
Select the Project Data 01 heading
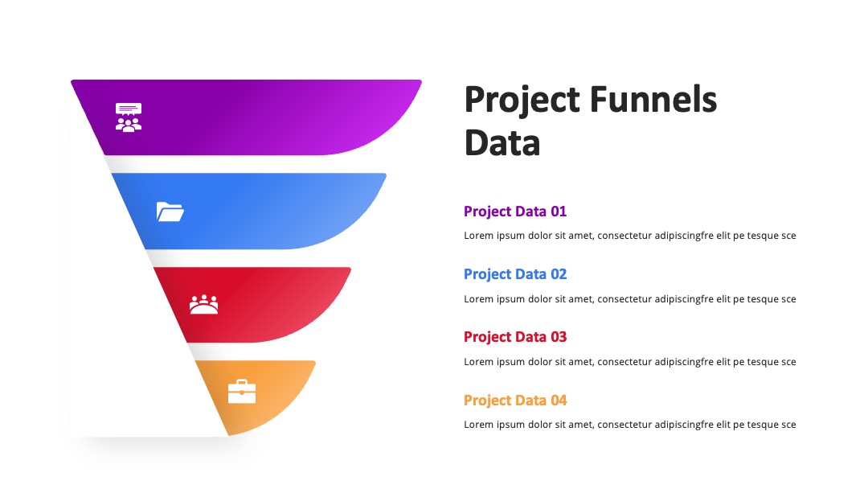tap(515, 212)
